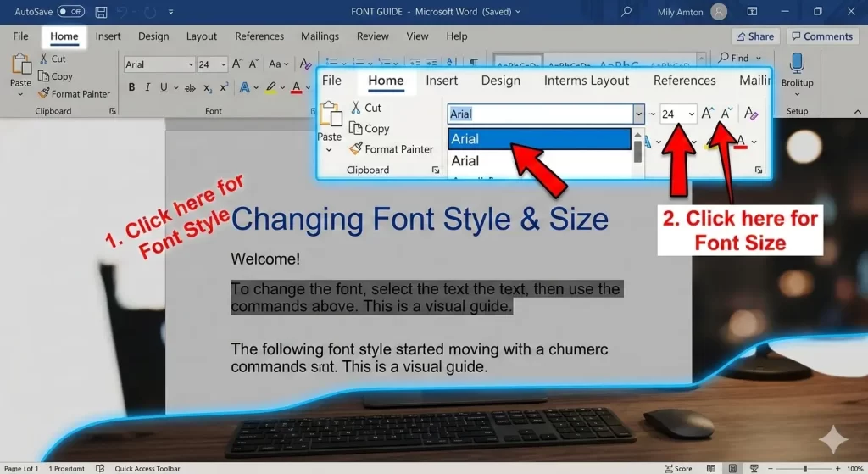
Task: Open Customize Quick Access Toolbar arrow
Action: pos(171,12)
